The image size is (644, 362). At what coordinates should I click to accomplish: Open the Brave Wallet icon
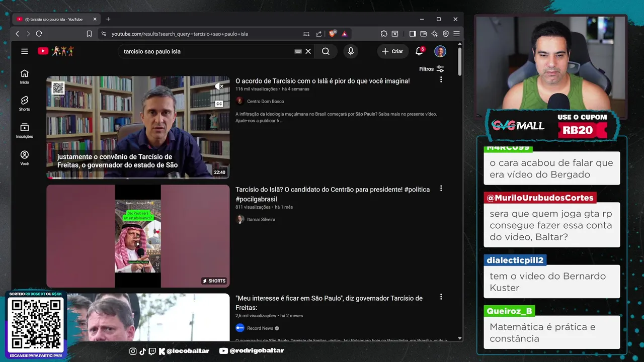tap(424, 34)
